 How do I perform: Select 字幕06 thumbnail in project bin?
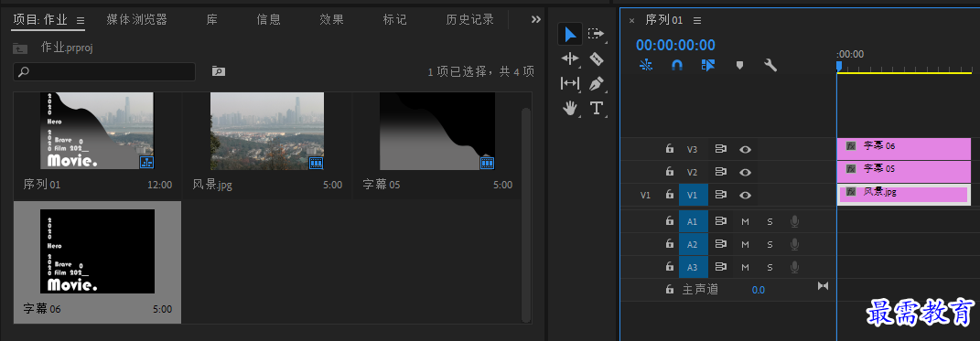[97, 251]
